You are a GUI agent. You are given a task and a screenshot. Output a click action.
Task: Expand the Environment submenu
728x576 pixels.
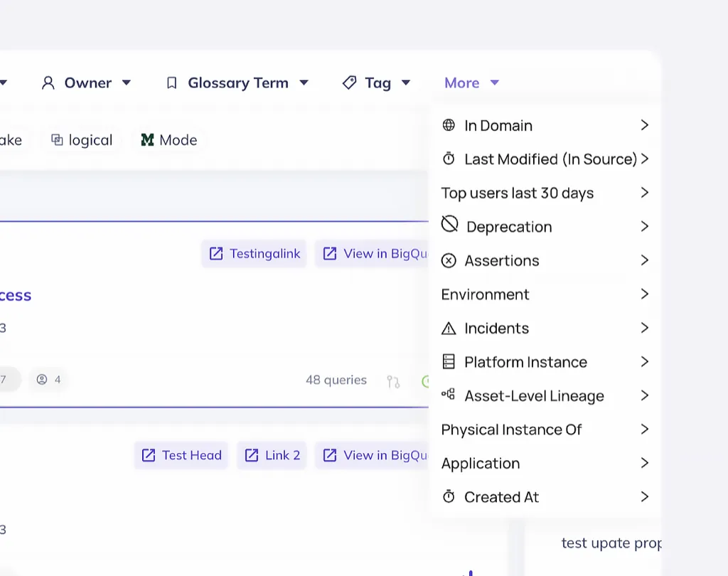644,294
